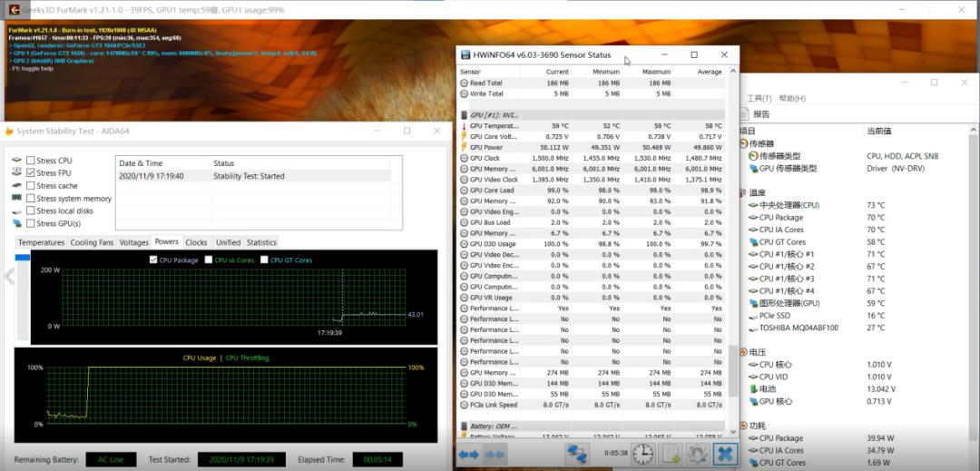The height and width of the screenshot is (471, 980).
Task: Open the Clocks tab
Action: click(x=196, y=242)
